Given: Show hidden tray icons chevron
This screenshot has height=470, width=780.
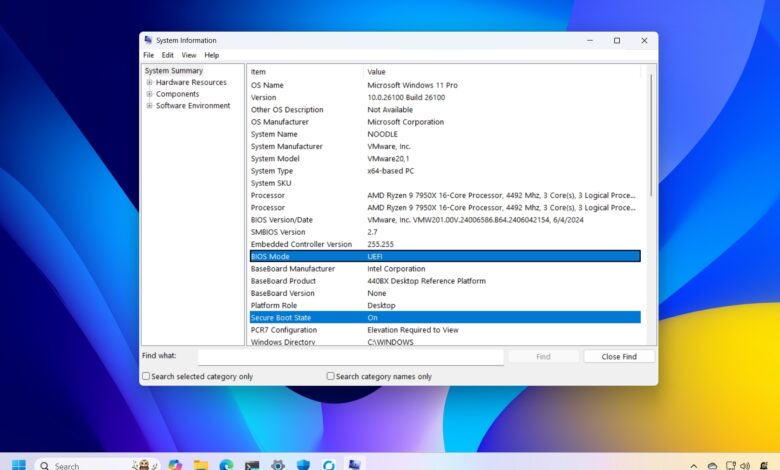Looking at the screenshot, I should tap(694, 466).
